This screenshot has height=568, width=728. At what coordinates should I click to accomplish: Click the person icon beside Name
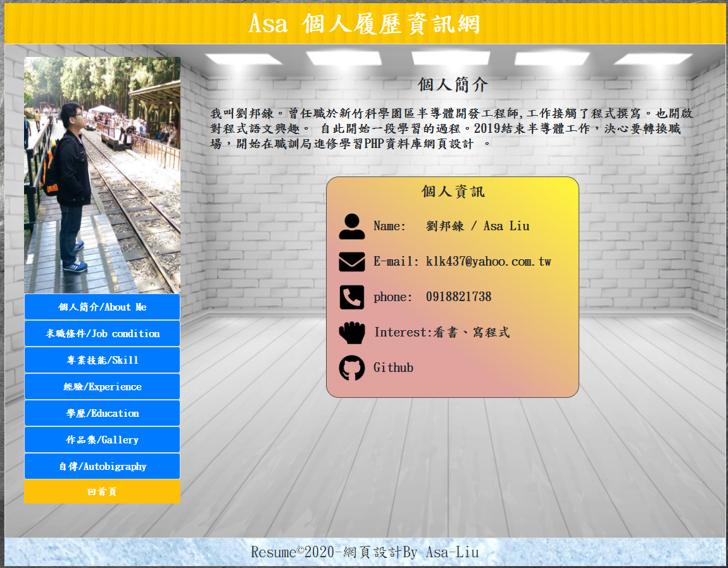pyautogui.click(x=351, y=226)
